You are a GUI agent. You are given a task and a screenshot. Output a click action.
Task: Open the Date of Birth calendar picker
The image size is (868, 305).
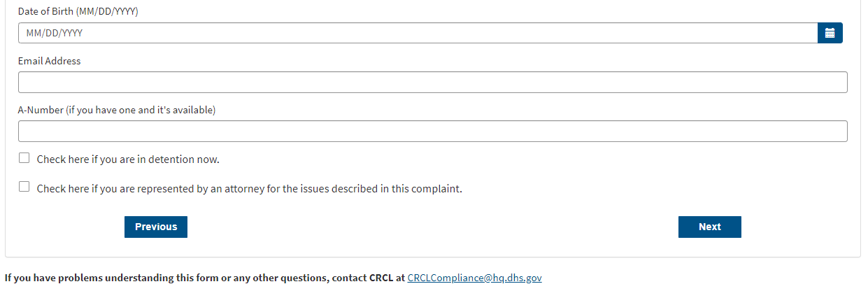tap(830, 33)
